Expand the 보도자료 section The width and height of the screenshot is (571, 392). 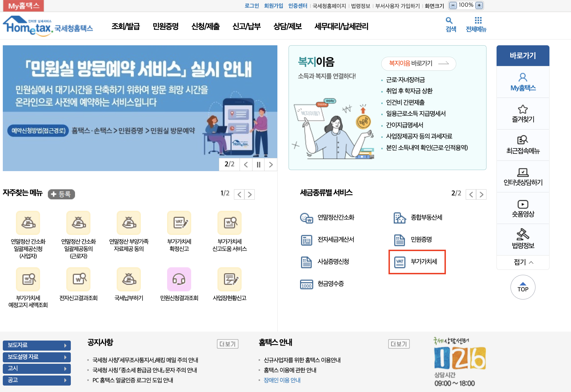36,346
